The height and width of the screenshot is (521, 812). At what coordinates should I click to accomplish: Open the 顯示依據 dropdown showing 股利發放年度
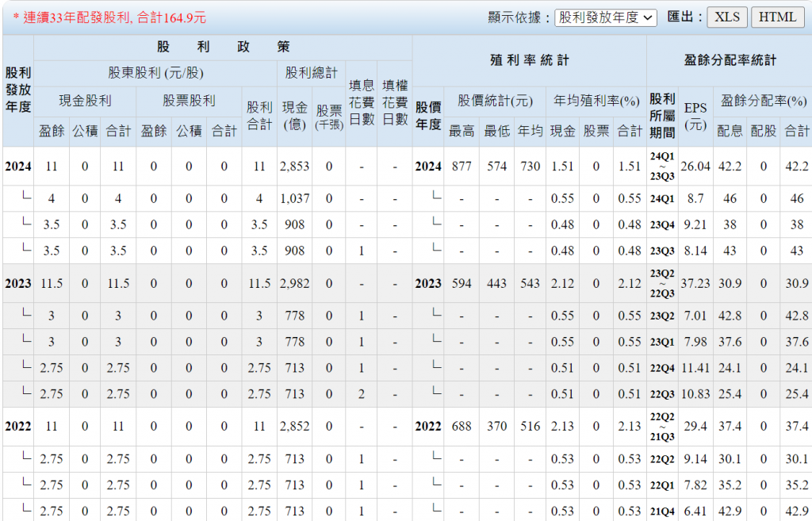coord(605,17)
